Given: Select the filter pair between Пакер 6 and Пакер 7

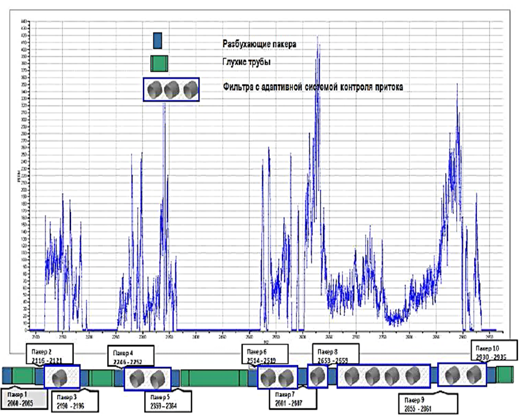Looking at the screenshot, I should coord(277,378).
